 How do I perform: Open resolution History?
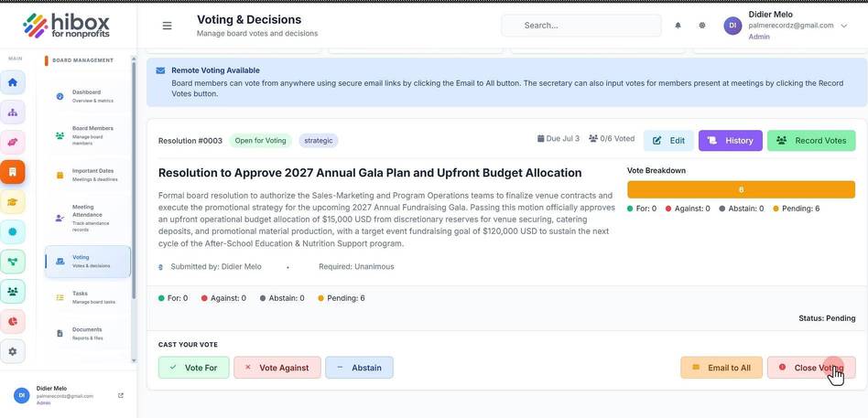[730, 141]
